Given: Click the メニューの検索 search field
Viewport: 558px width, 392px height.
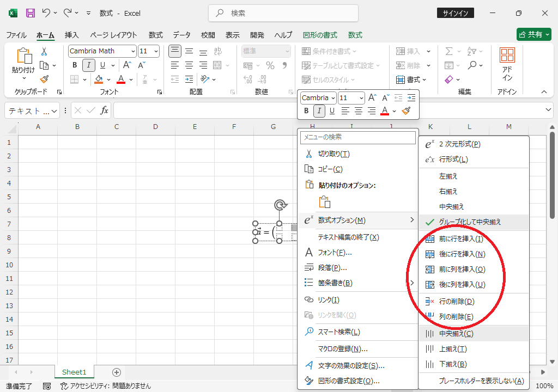Looking at the screenshot, I should [x=358, y=137].
